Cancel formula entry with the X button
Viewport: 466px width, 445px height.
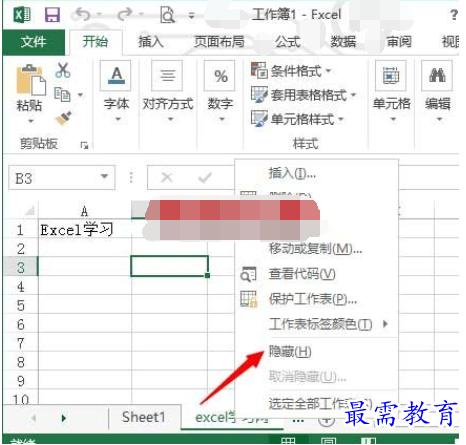(x=167, y=177)
